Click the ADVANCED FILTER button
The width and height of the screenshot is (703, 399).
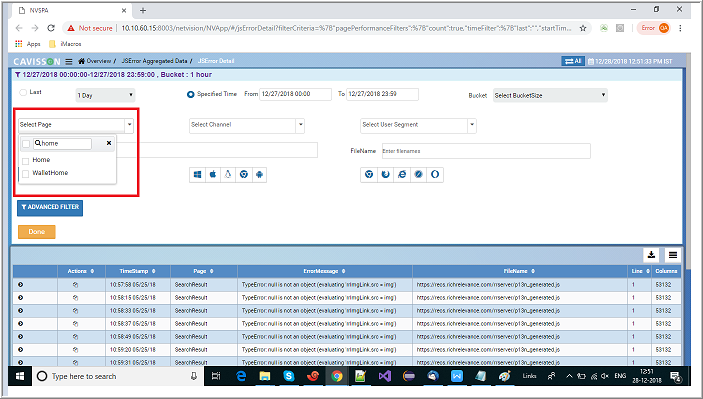(50, 208)
